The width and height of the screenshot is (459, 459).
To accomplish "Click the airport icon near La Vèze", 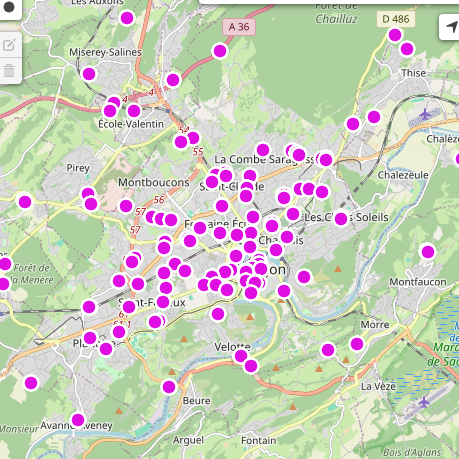I will (424, 402).
